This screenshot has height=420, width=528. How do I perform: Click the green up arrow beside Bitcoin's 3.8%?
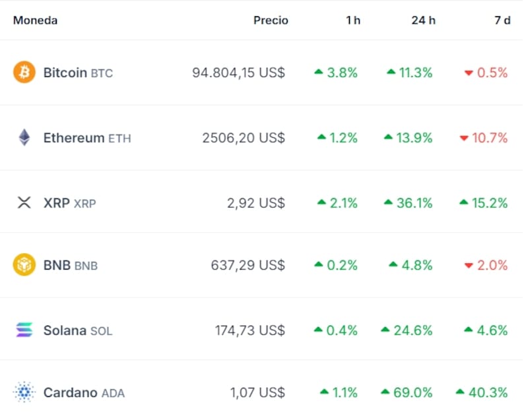point(319,73)
